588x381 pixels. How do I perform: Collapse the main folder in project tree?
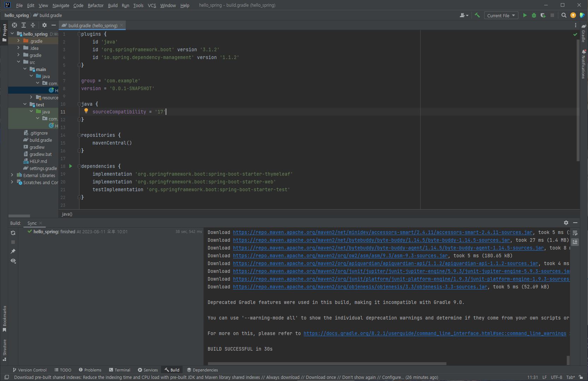click(x=25, y=69)
